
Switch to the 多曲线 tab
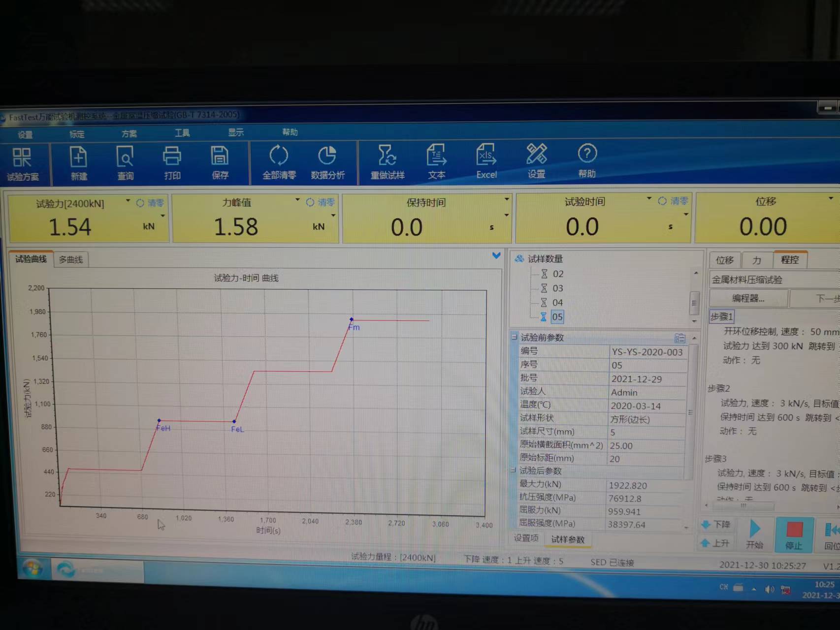tap(71, 260)
